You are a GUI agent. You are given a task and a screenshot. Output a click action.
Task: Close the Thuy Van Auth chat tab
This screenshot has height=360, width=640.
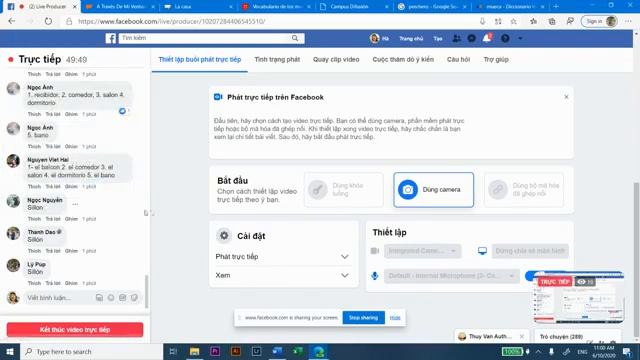(522, 336)
